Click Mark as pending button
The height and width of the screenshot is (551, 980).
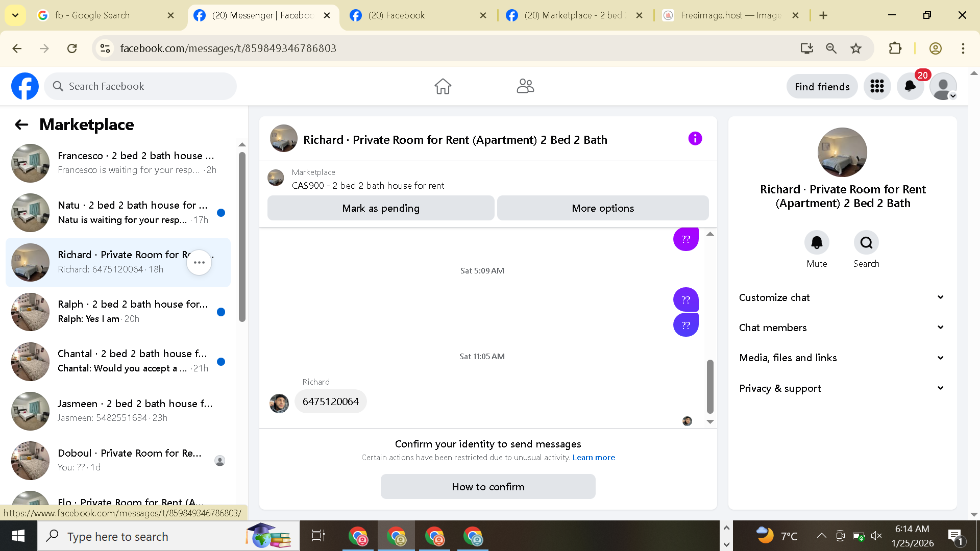click(381, 208)
